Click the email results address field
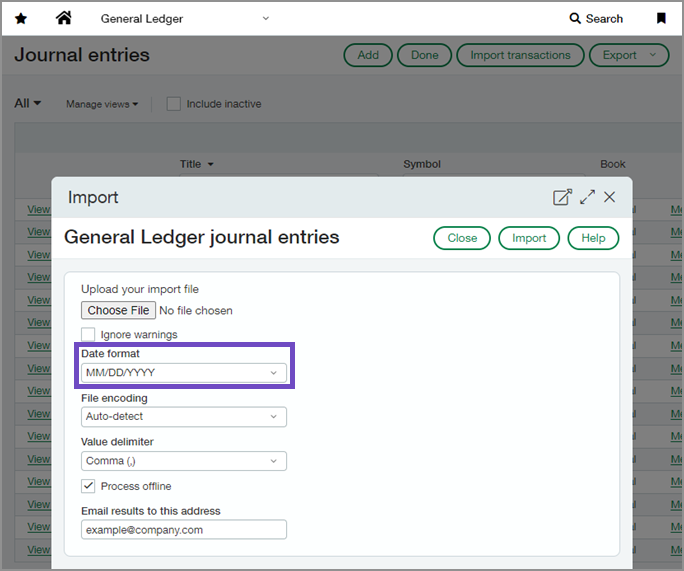Screen dimensions: 684x571 point(184,530)
